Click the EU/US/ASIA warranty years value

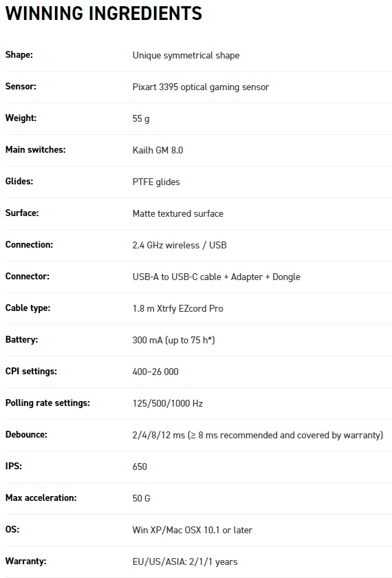(185, 561)
